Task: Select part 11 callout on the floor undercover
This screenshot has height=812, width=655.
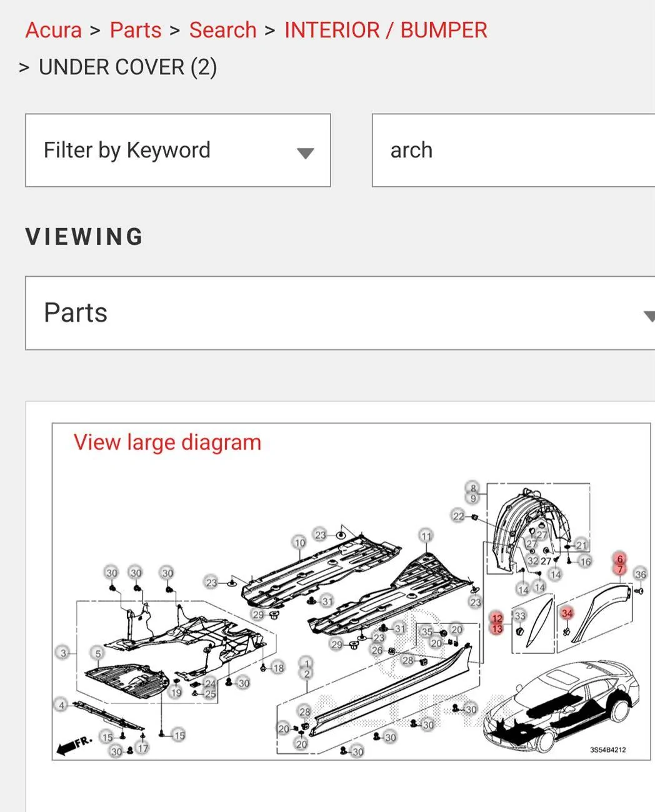Action: point(426,537)
